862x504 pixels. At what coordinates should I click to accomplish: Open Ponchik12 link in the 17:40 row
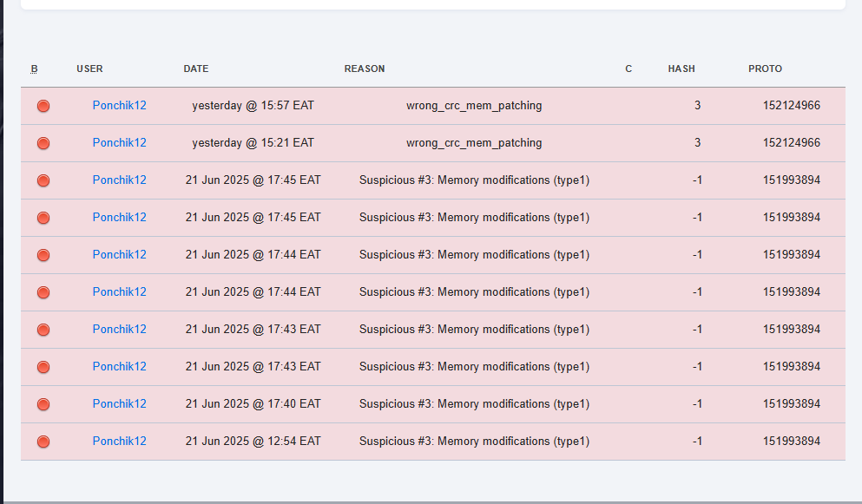click(x=119, y=403)
